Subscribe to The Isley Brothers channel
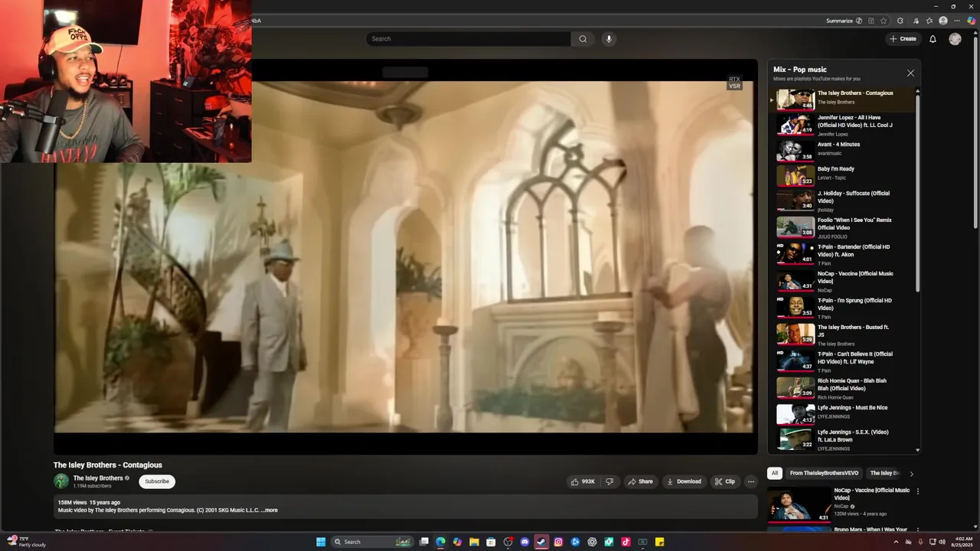Screen dimensions: 980x551 [157, 481]
